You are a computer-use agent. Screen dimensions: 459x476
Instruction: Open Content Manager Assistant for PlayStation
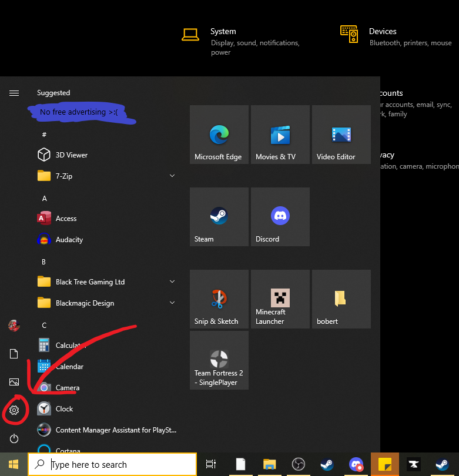point(106,430)
